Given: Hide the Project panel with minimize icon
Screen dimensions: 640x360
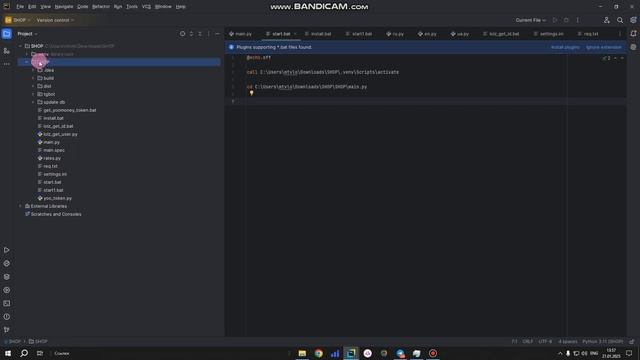Looking at the screenshot, I should tap(217, 34).
